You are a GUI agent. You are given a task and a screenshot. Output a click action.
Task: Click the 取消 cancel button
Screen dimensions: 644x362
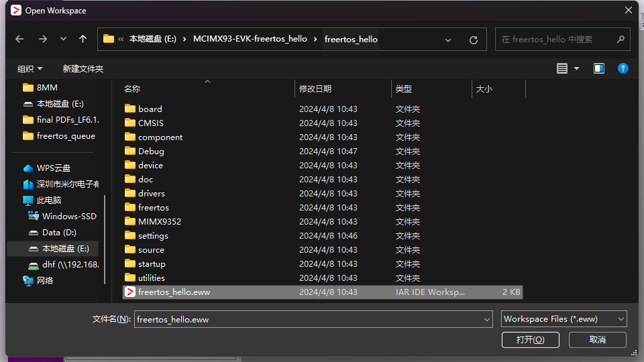coord(597,340)
